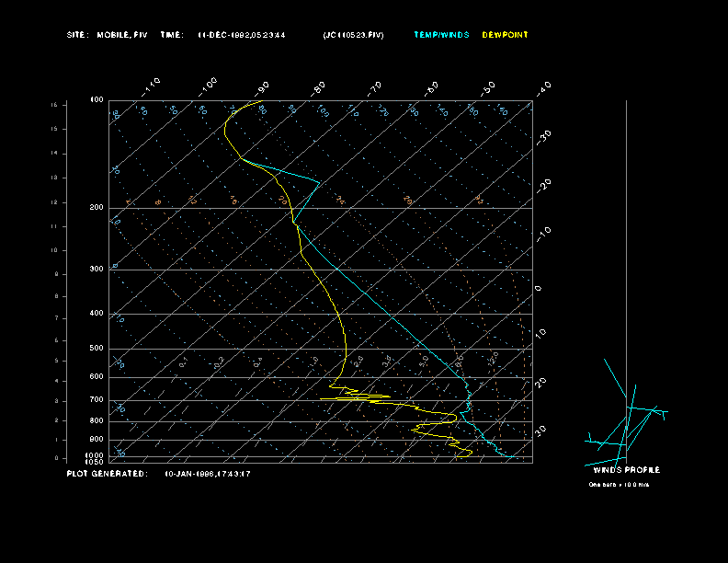This screenshot has height=563, width=728.
Task: Click the 6 km mark on height axis
Action: pos(57,340)
